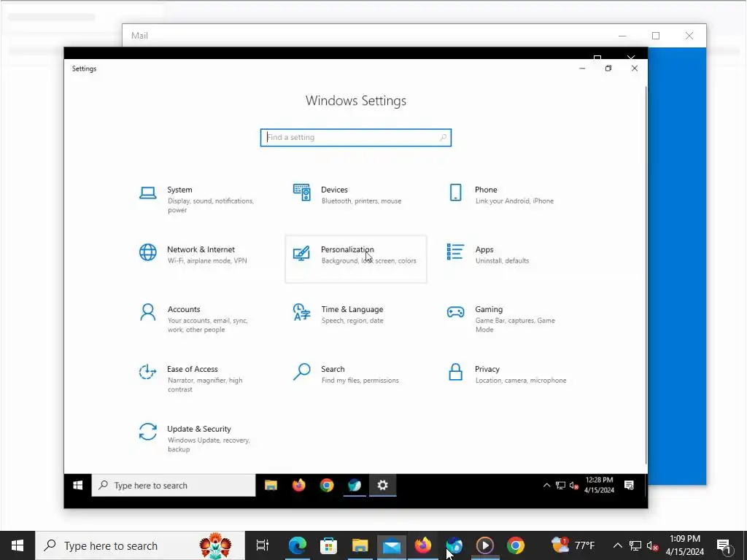This screenshot has height=560, width=747.
Task: Open inner taskbar network status icon
Action: [x=560, y=485]
